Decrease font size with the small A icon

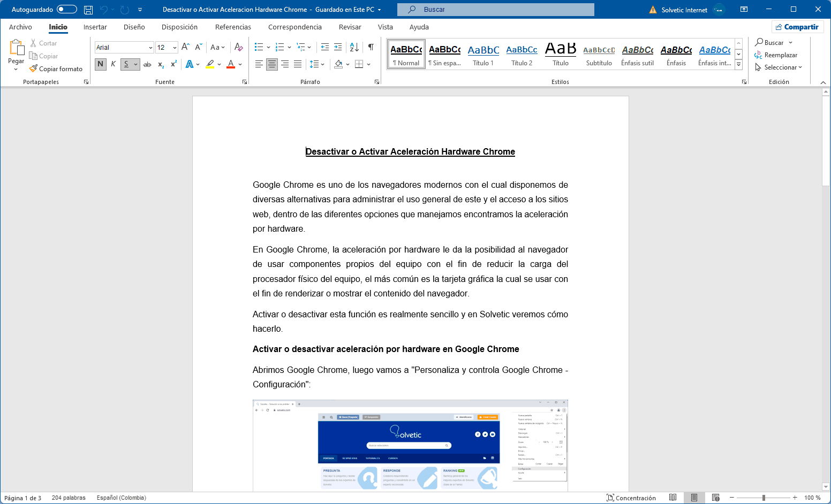(x=198, y=47)
